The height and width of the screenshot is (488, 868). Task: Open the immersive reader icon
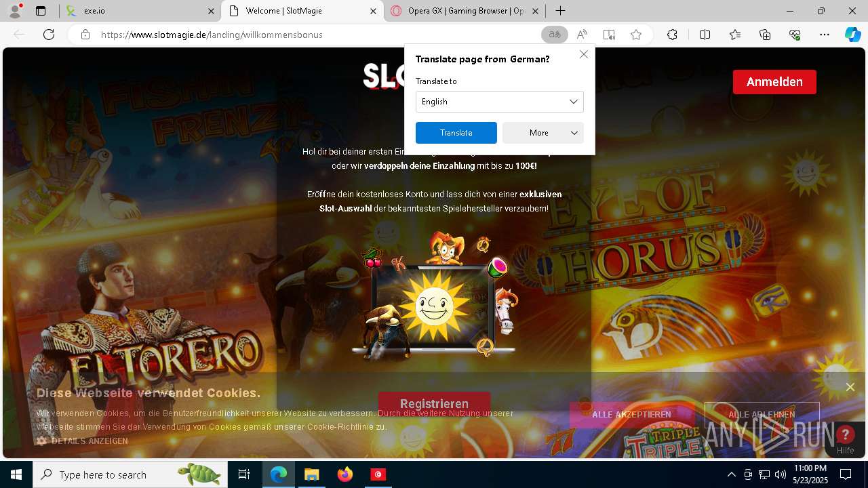tap(609, 35)
